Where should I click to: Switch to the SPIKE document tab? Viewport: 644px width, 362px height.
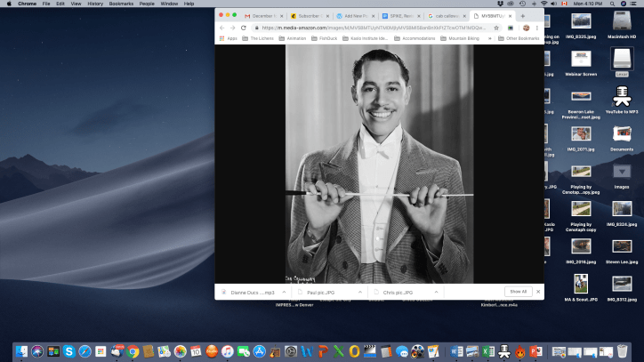(398, 15)
